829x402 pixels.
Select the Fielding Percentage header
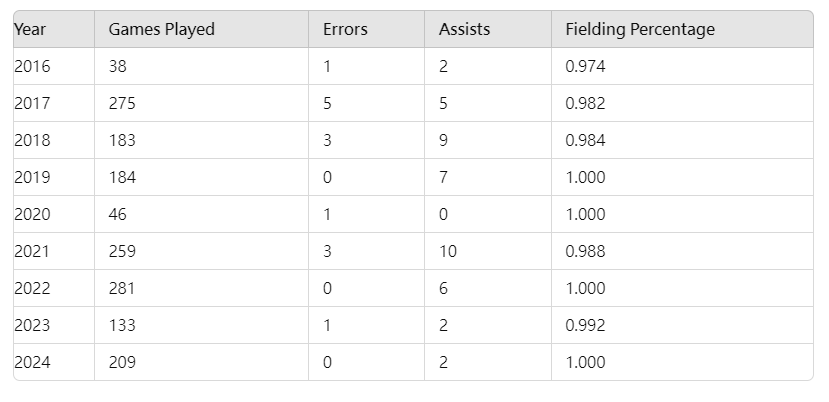(640, 29)
